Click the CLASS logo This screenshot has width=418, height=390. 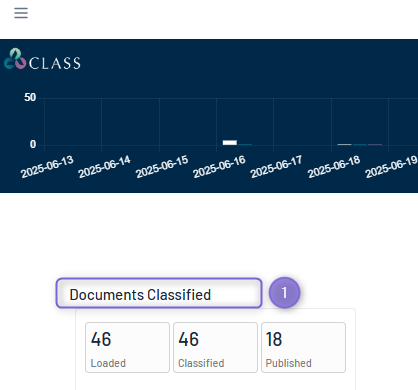point(42,59)
